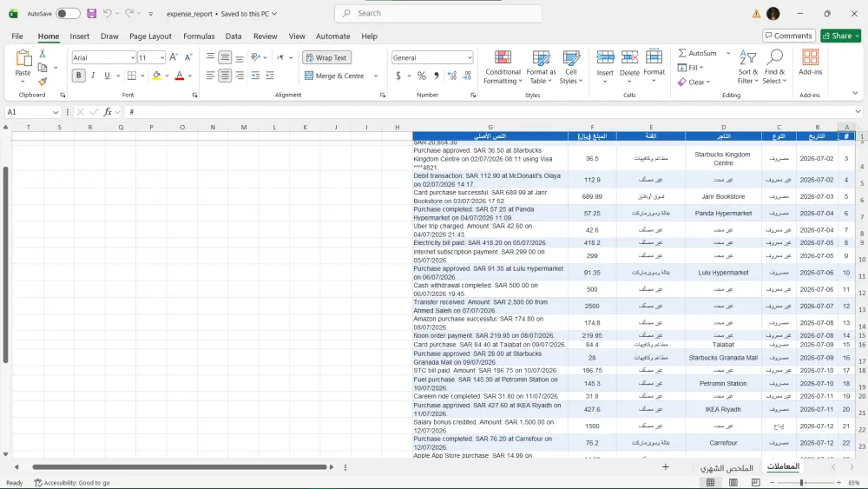868x489 pixels.
Task: Switch to Page Layout view in status bar
Action: point(733,482)
